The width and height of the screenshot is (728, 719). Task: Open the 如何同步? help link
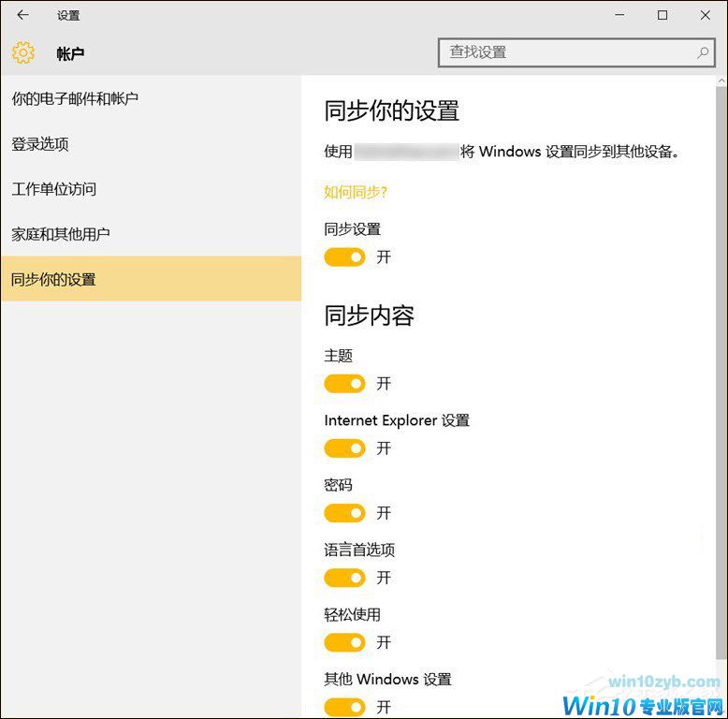pos(356,191)
